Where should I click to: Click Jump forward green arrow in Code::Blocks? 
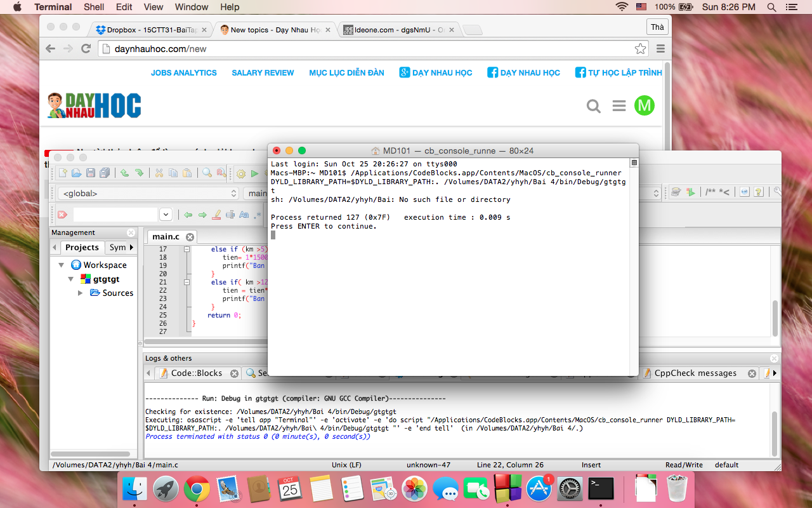(x=202, y=215)
